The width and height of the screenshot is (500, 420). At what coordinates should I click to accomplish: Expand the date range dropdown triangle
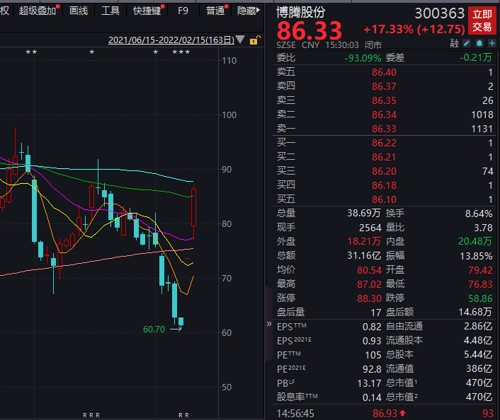[240, 40]
